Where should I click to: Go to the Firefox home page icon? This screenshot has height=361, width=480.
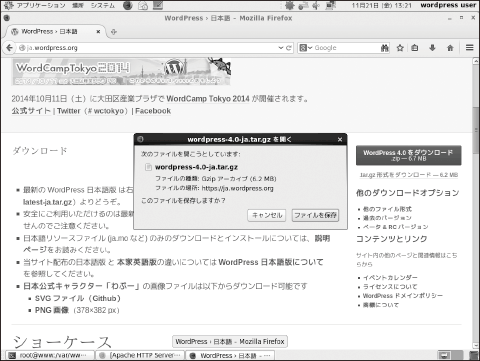[450, 48]
